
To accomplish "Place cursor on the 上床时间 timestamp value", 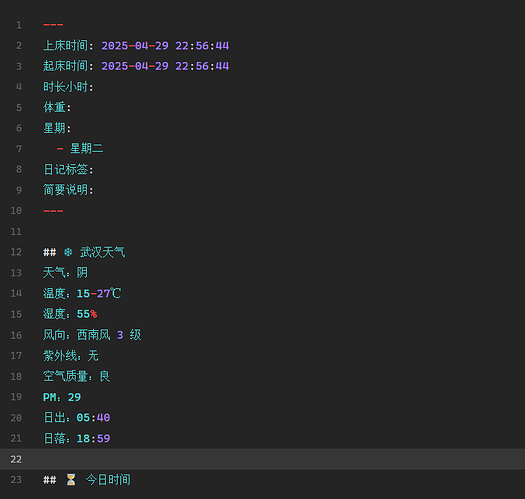I will [165, 46].
